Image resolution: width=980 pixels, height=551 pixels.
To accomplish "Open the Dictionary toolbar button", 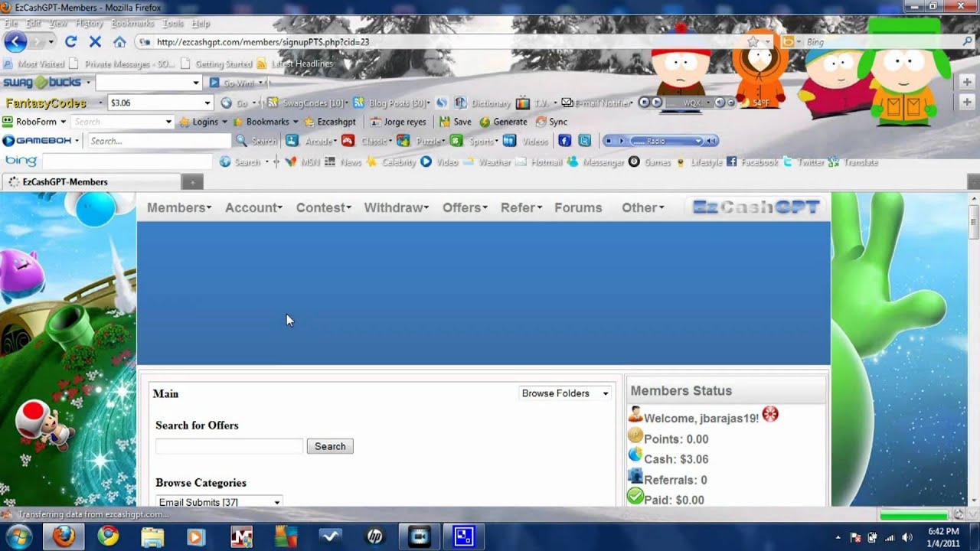I will click(482, 103).
